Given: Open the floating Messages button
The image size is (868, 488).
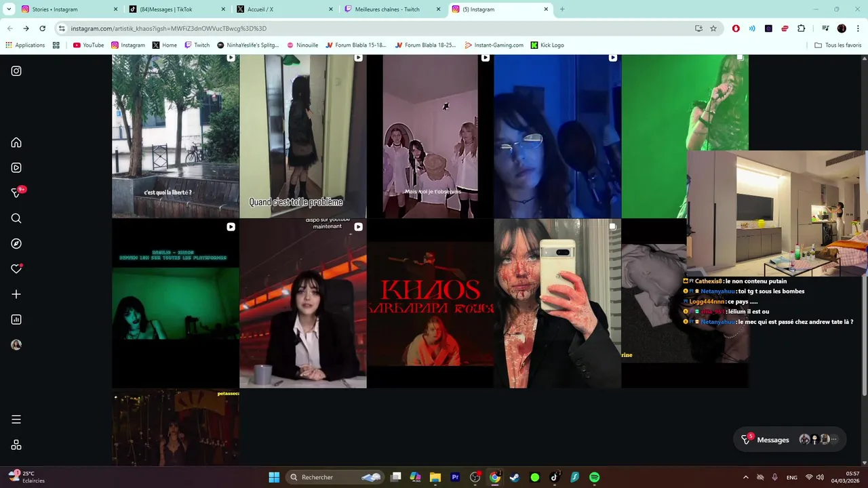Looking at the screenshot, I should coord(790,440).
